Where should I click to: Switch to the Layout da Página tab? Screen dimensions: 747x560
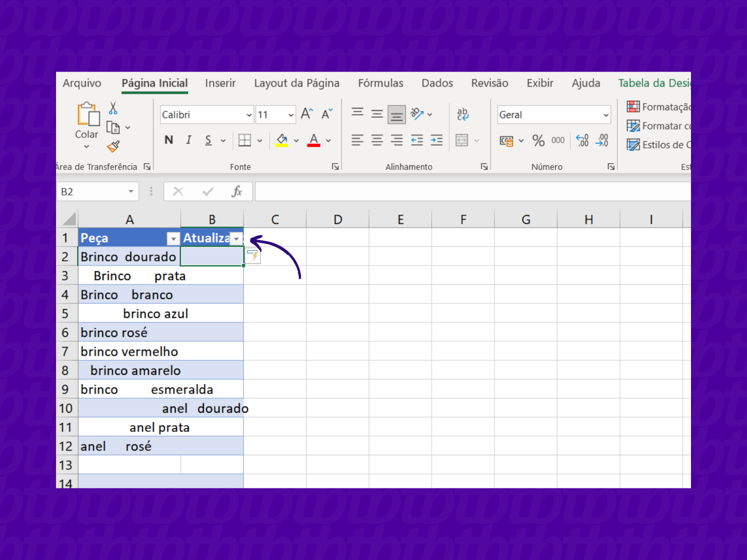297,83
